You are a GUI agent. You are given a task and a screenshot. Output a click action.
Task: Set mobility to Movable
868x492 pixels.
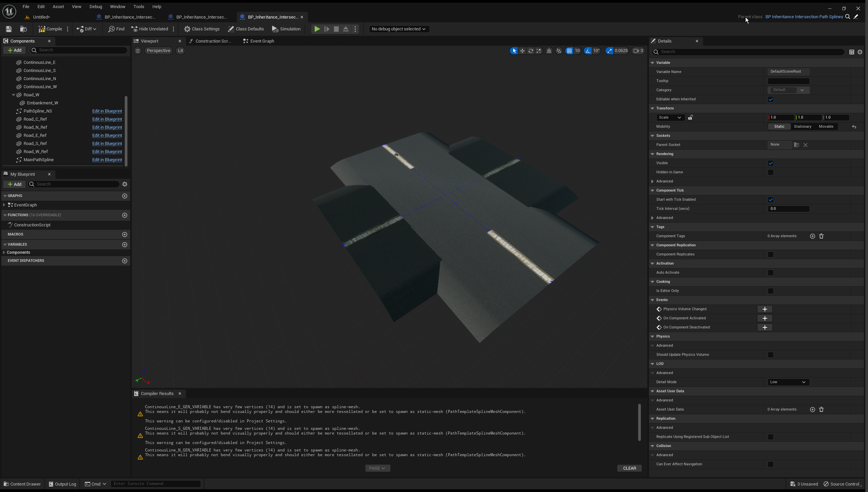pyautogui.click(x=826, y=127)
